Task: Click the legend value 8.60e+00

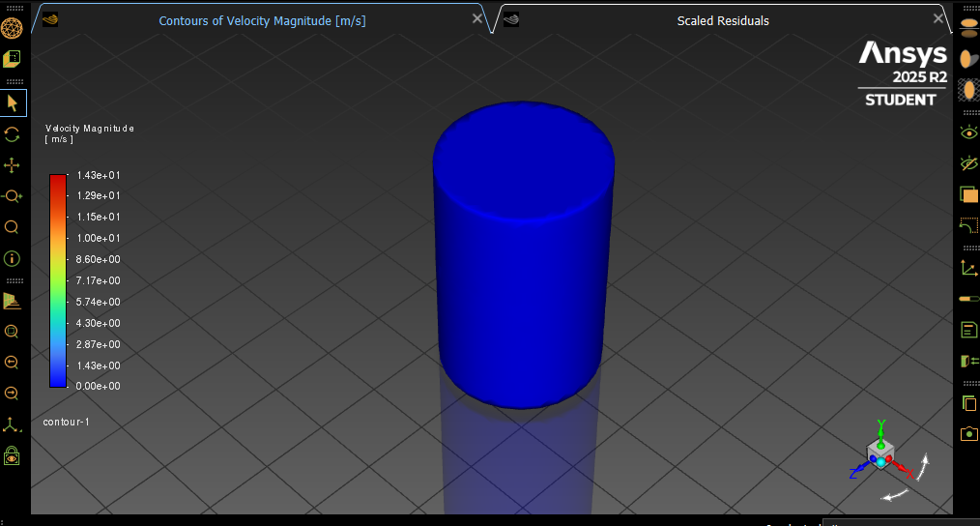Action: 99,259
